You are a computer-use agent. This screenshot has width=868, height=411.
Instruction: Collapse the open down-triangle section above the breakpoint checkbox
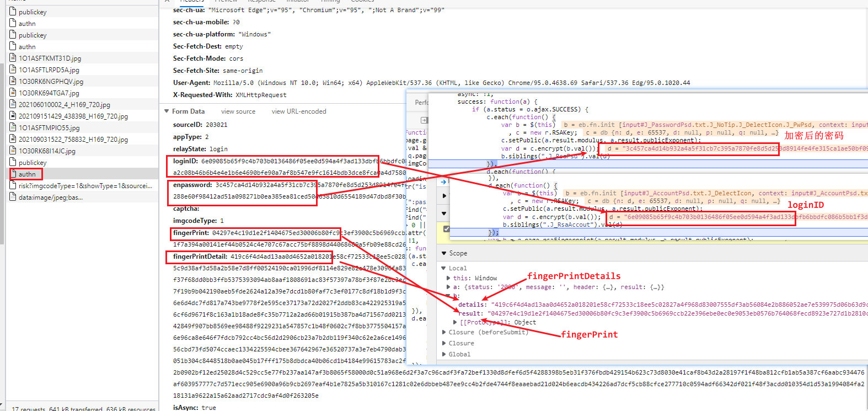coord(444,213)
